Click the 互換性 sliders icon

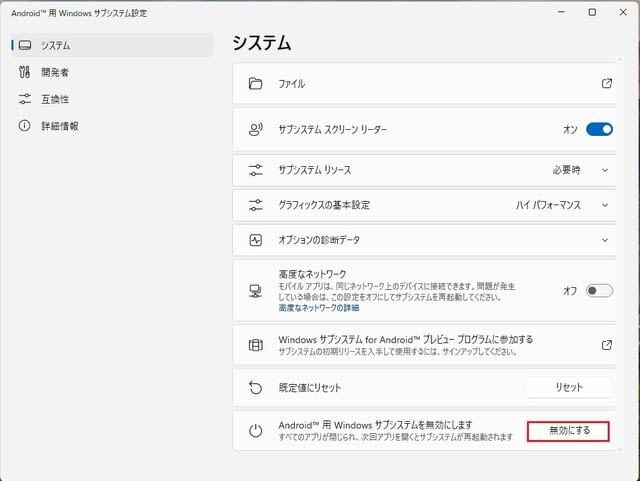pos(25,99)
